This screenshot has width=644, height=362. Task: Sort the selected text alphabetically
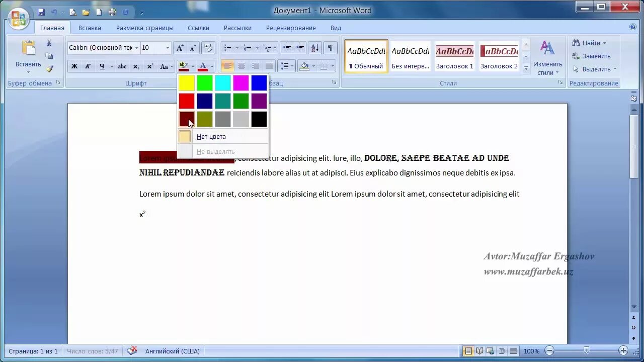click(x=315, y=48)
